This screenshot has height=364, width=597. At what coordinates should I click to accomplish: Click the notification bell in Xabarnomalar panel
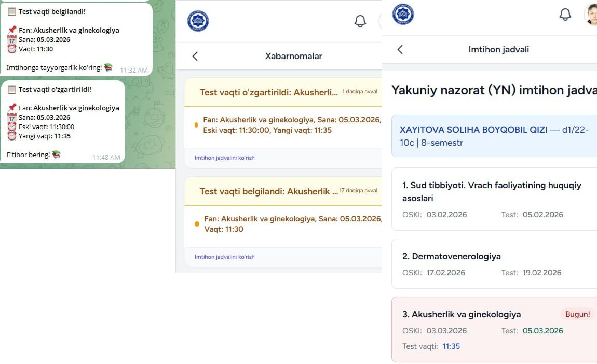360,21
